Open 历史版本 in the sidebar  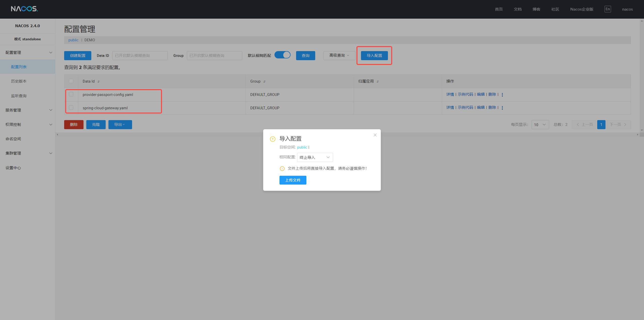tap(19, 81)
